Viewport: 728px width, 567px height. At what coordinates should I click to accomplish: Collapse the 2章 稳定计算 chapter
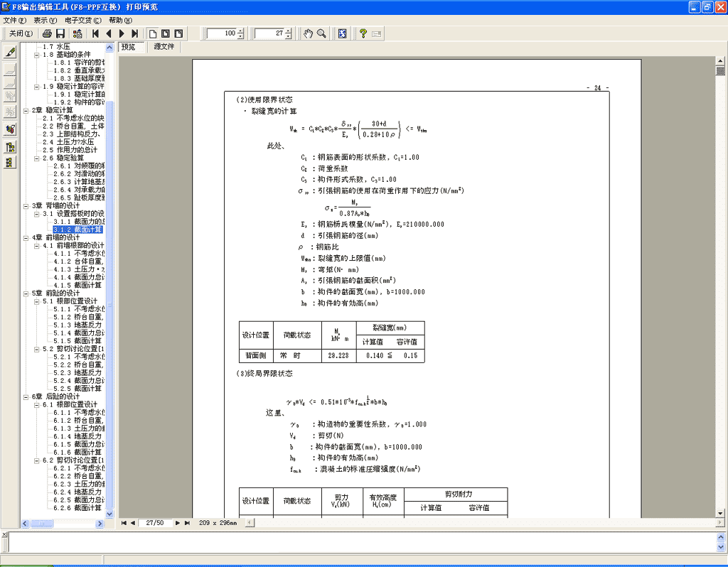[26, 110]
